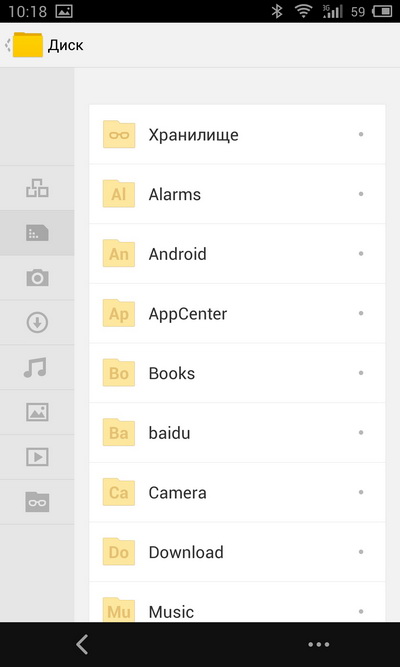Show images via sidebar picture icon

37,412
